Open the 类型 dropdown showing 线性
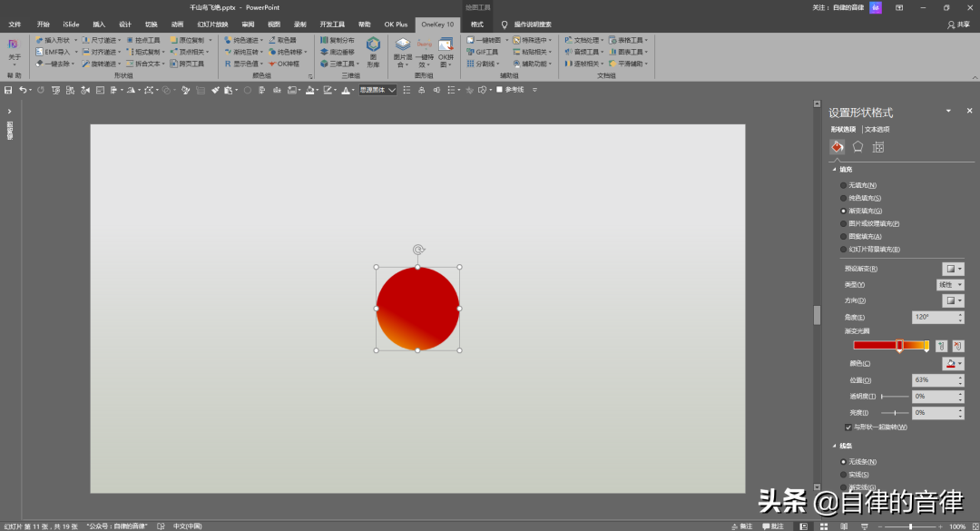The height and width of the screenshot is (531, 980). (x=951, y=284)
